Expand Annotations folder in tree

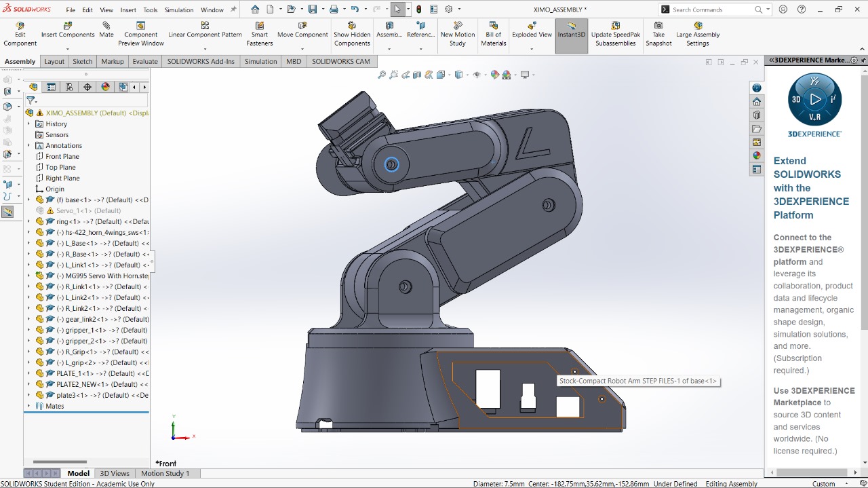coord(28,146)
